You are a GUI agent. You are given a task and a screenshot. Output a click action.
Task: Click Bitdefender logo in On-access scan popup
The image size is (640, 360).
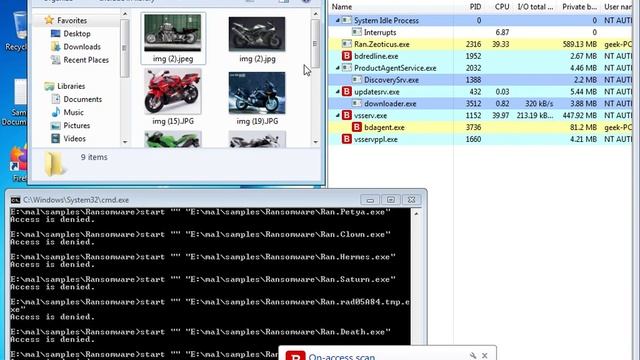coord(296,356)
